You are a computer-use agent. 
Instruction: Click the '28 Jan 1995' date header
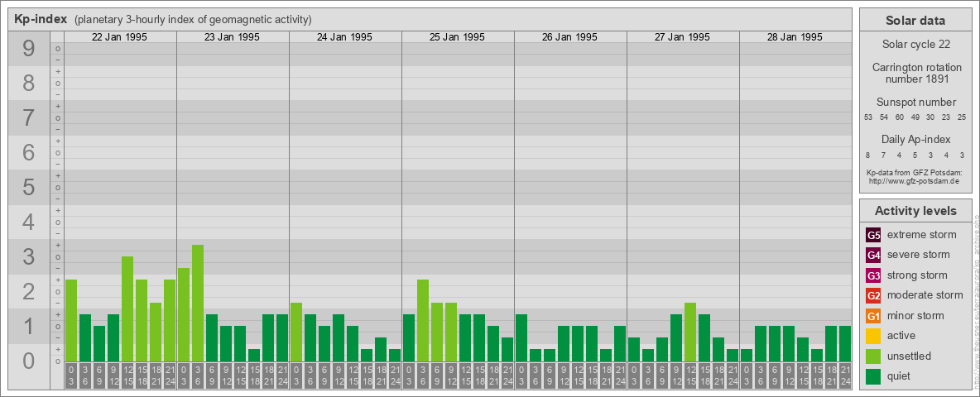[x=795, y=37]
